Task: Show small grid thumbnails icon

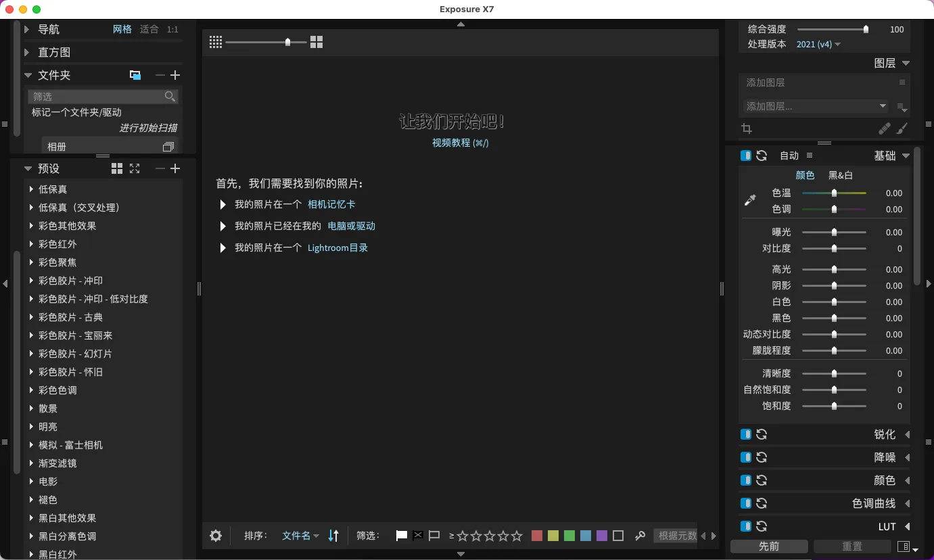Action: click(216, 42)
